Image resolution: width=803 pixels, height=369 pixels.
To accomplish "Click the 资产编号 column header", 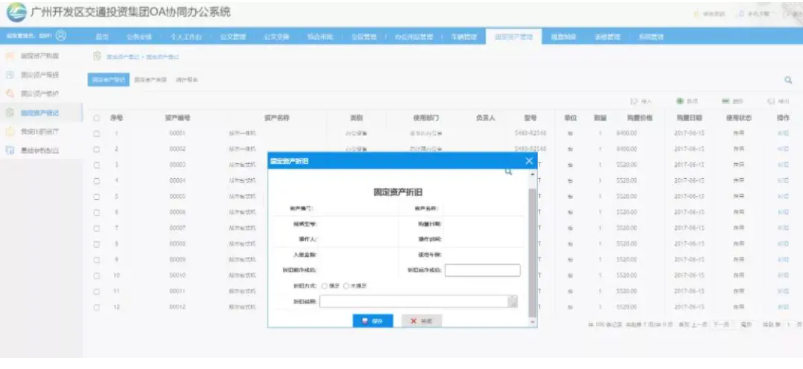I will click(x=178, y=118).
